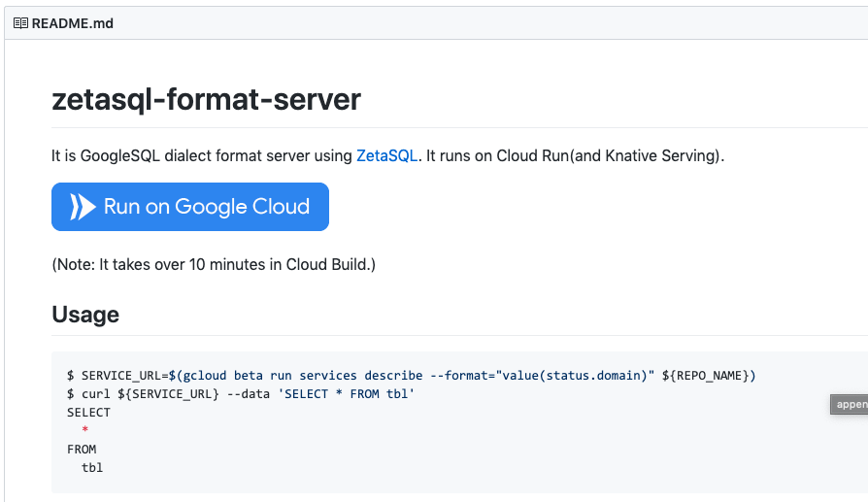Screen dimensions: 868x502
Task: Click the partially visible append tooltip button
Action: point(850,404)
